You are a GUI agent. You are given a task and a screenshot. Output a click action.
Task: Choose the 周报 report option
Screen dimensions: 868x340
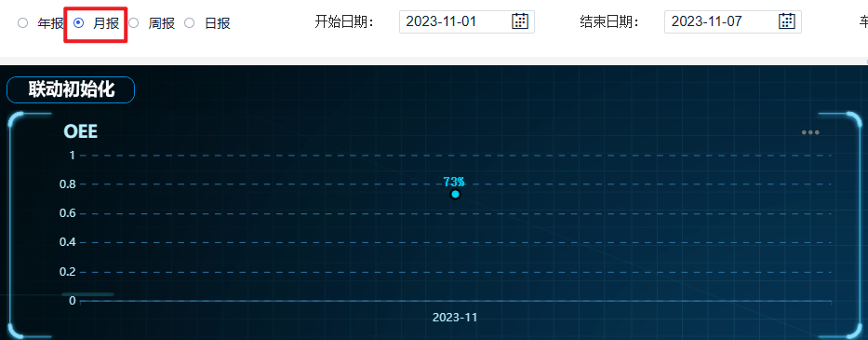[x=134, y=23]
